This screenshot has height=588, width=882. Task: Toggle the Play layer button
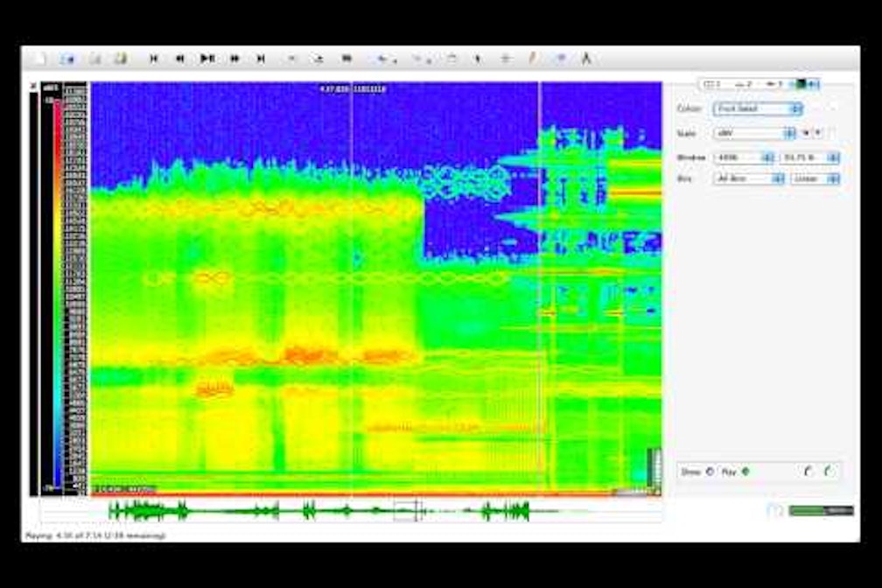tap(745, 472)
